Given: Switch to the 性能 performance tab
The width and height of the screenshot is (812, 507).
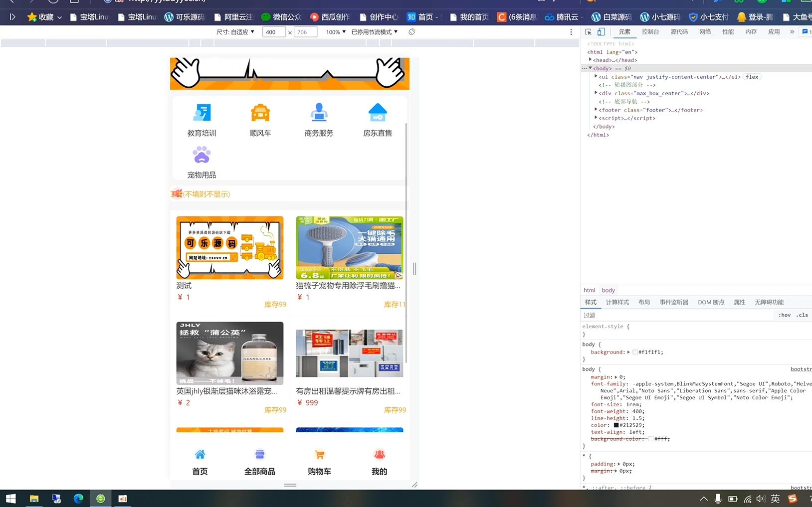Looking at the screenshot, I should (728, 32).
